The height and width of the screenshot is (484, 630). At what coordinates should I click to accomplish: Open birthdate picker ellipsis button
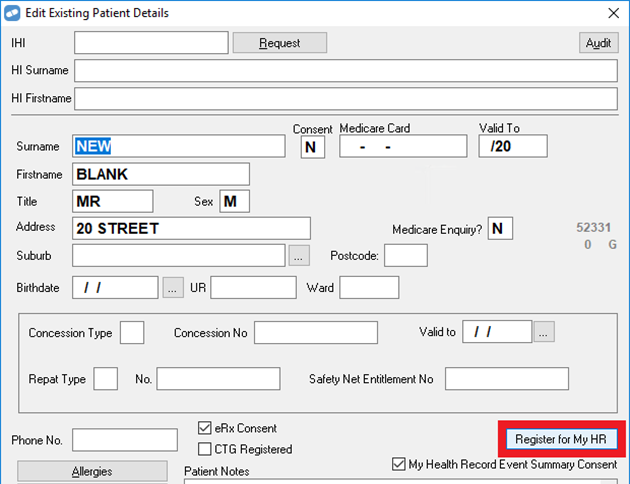pyautogui.click(x=174, y=288)
